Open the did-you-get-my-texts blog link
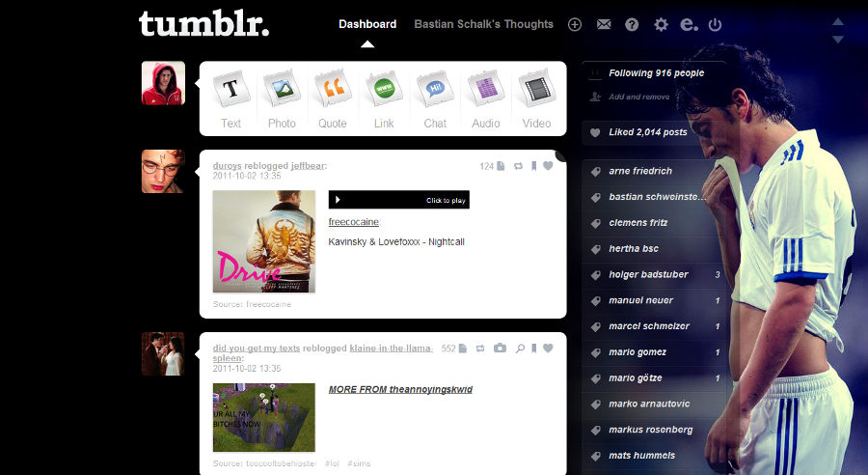This screenshot has width=868, height=475. (x=257, y=349)
